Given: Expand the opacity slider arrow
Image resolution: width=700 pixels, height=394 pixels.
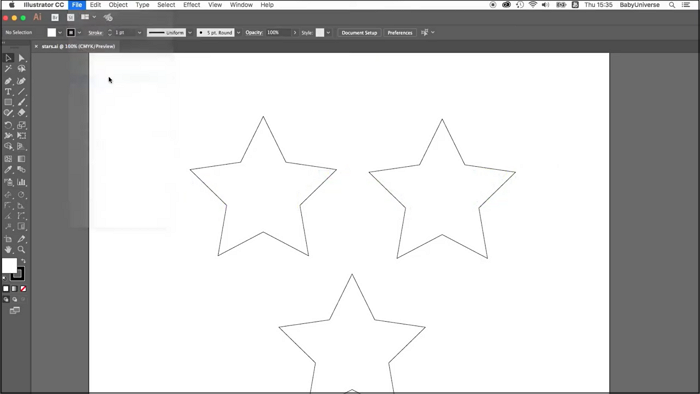Looking at the screenshot, I should [295, 33].
